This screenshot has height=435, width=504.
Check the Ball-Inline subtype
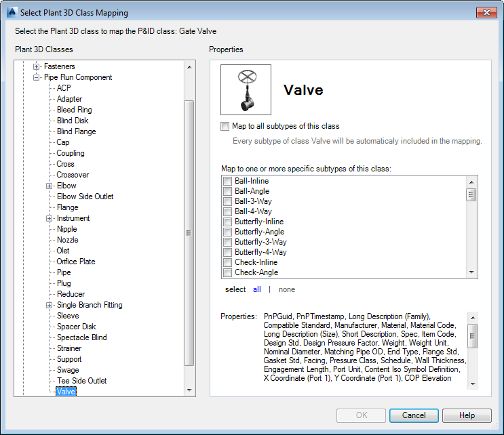click(x=227, y=181)
